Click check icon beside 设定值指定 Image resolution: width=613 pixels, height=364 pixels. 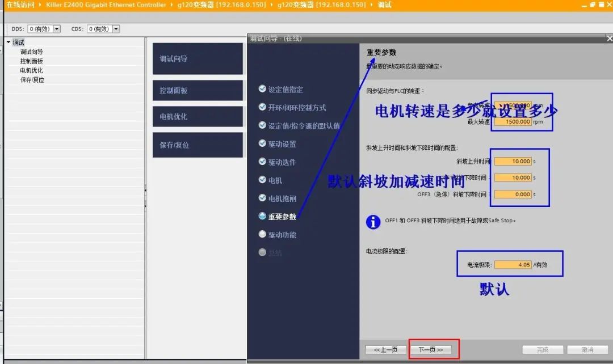click(262, 88)
